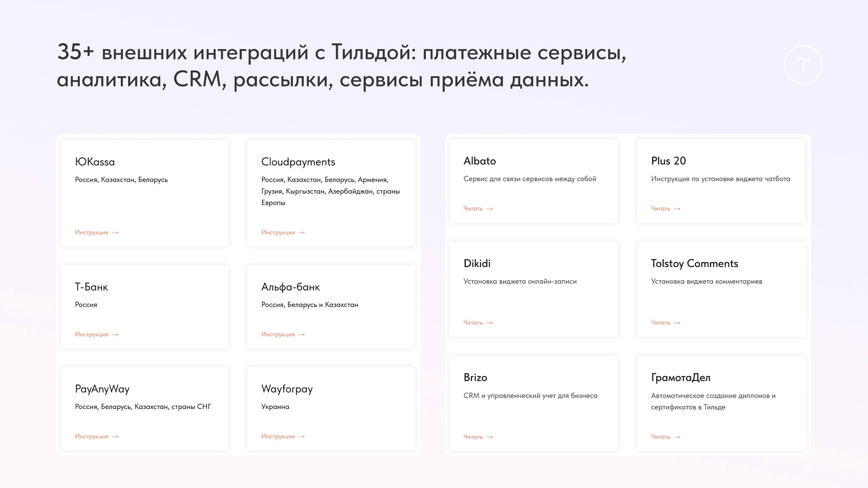
Task: Open the PayAnyWay Инструкция link
Action: (x=97, y=436)
